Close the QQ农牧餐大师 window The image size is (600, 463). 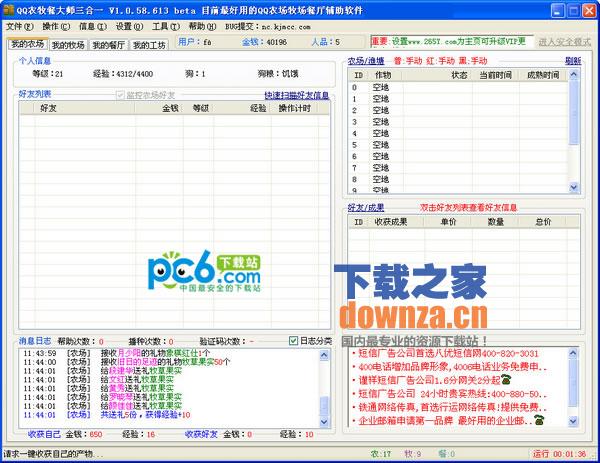click(x=589, y=11)
